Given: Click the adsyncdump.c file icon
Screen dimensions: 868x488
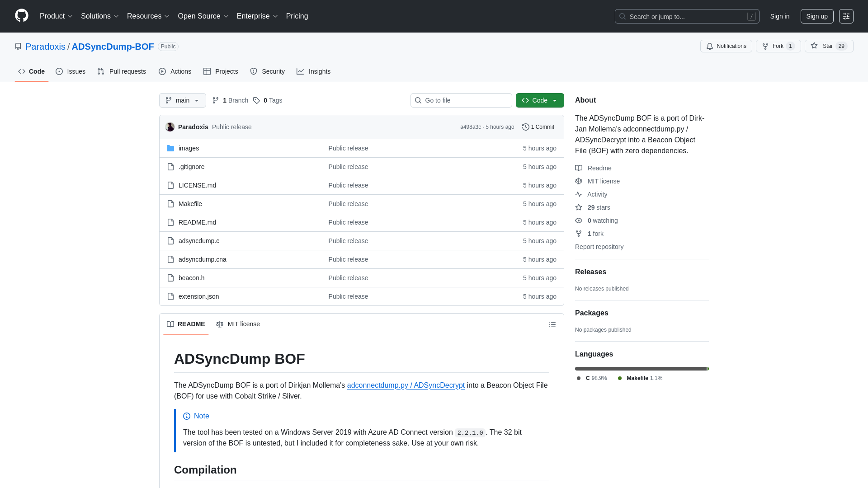Looking at the screenshot, I should click(170, 241).
